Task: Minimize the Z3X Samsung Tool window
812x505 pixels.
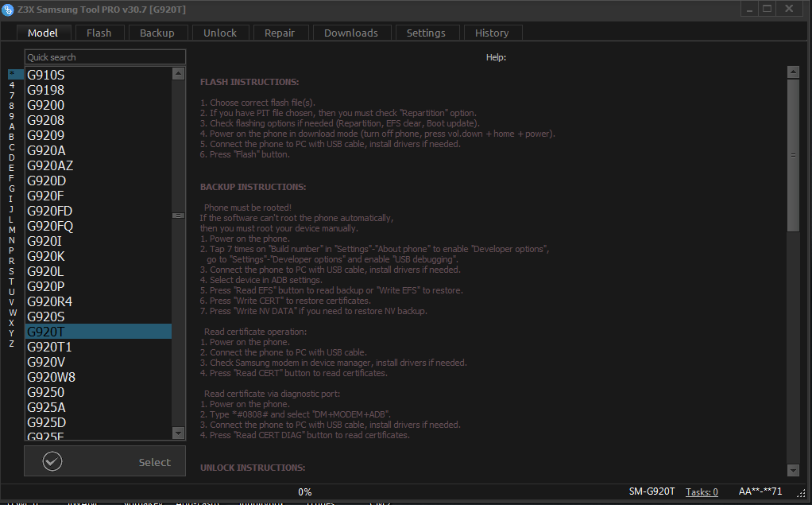Action: coord(749,9)
